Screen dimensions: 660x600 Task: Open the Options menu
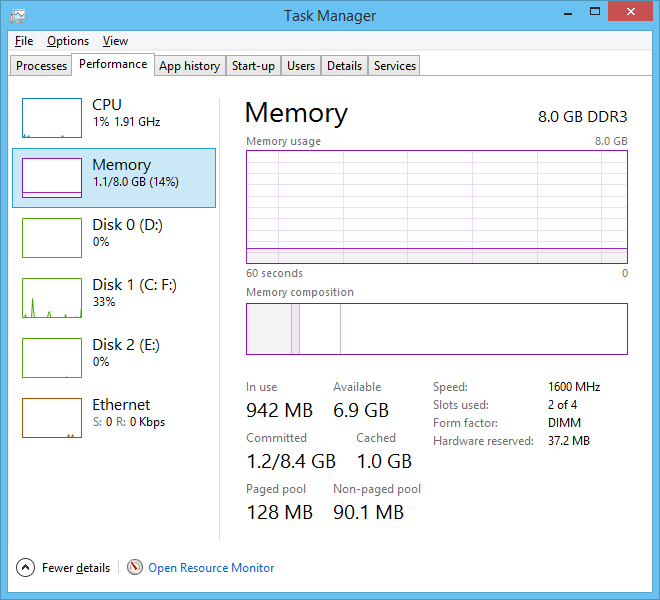tap(68, 41)
